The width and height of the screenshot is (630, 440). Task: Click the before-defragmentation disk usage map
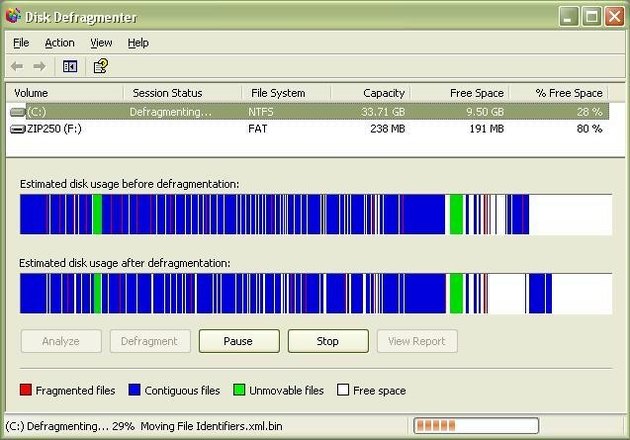tap(316, 214)
